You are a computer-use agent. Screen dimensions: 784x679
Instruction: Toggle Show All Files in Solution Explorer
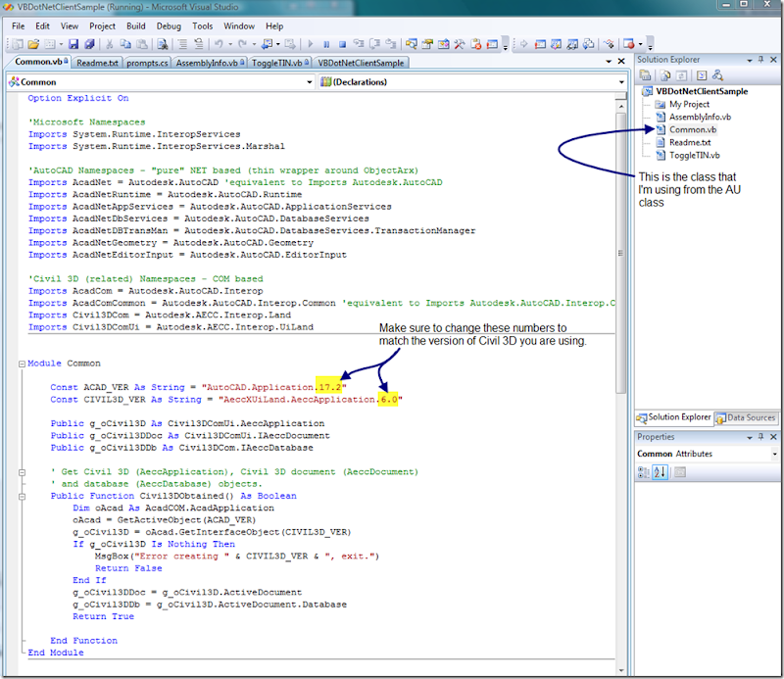tap(665, 73)
